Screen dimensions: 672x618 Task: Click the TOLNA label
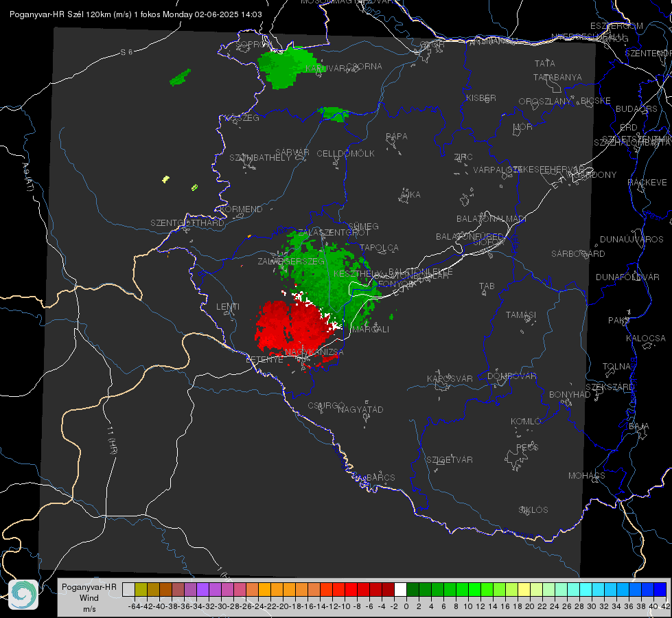pos(616,367)
